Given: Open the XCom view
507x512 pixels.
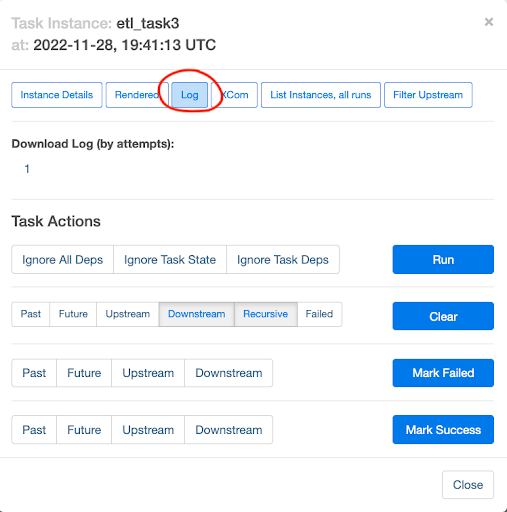Looking at the screenshot, I should click(235, 95).
